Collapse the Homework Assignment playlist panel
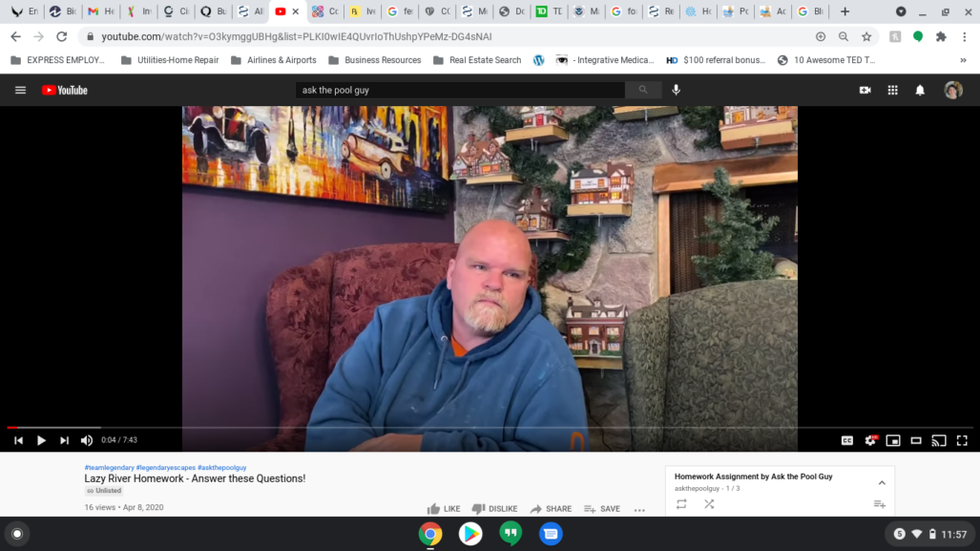 coord(881,483)
